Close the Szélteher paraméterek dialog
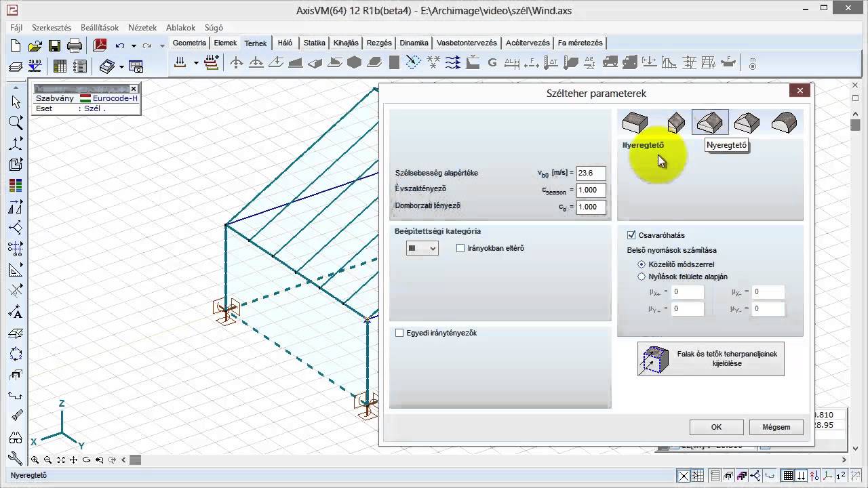The width and height of the screenshot is (868, 488). [800, 91]
